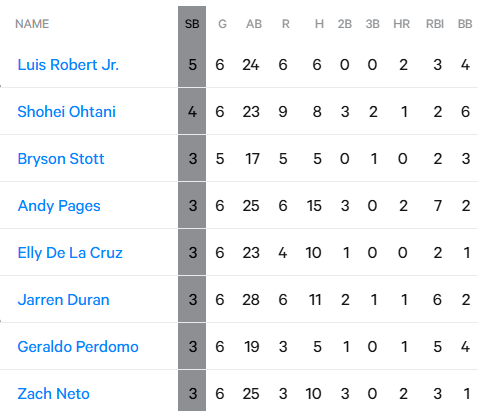
Task: Select Elly De La Cruz link
Action: click(x=70, y=253)
